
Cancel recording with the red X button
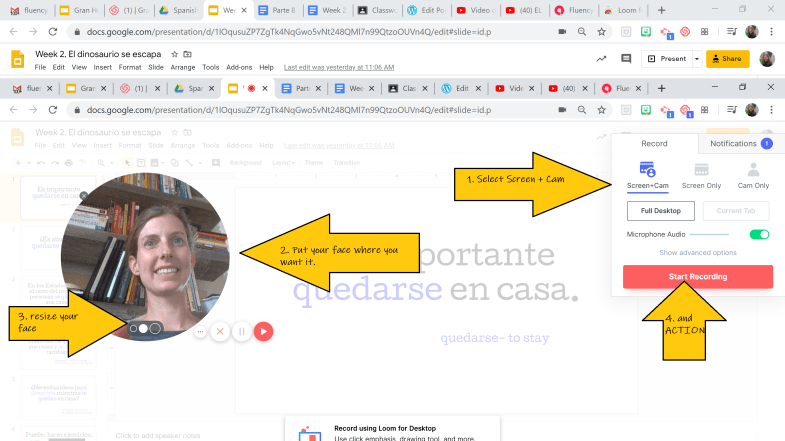(x=220, y=331)
